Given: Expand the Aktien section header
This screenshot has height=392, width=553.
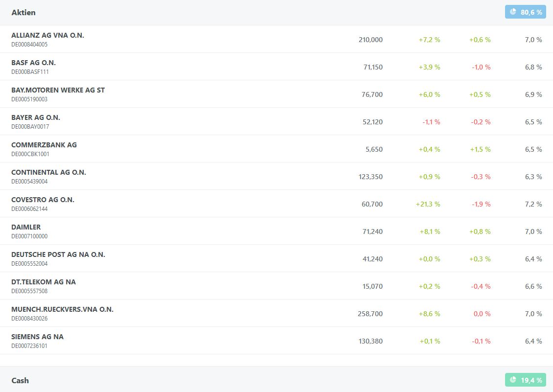Looking at the screenshot, I should coord(23,12).
